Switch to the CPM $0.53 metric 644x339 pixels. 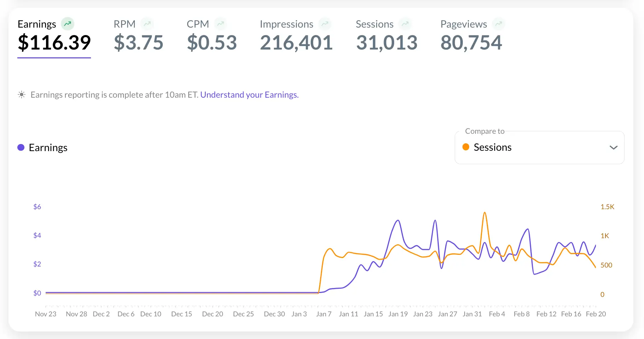coord(212,35)
